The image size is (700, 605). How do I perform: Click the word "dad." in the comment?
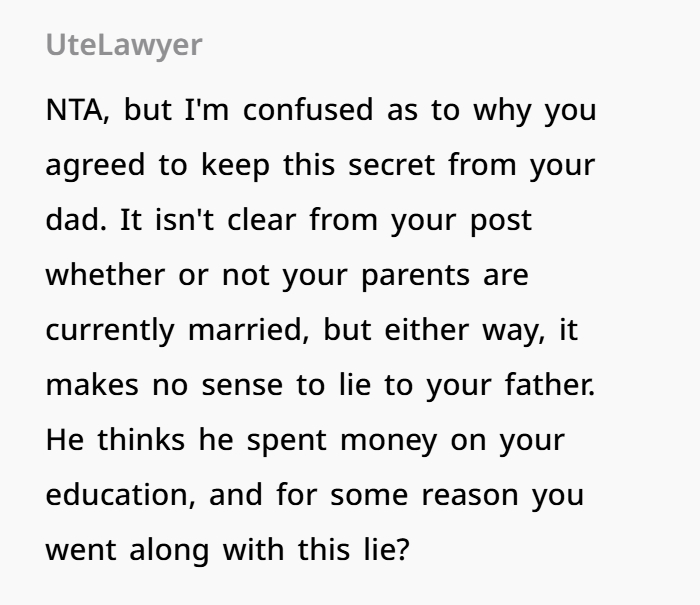[76, 220]
